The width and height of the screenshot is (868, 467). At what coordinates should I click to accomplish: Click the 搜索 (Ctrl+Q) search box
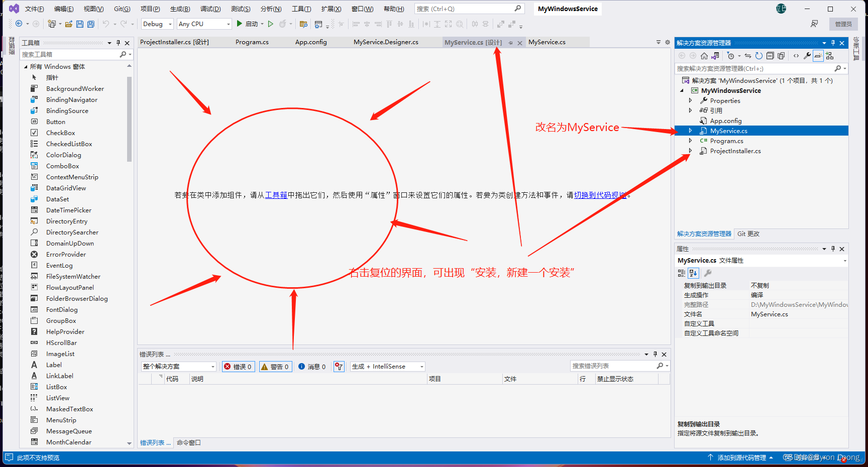(x=469, y=9)
